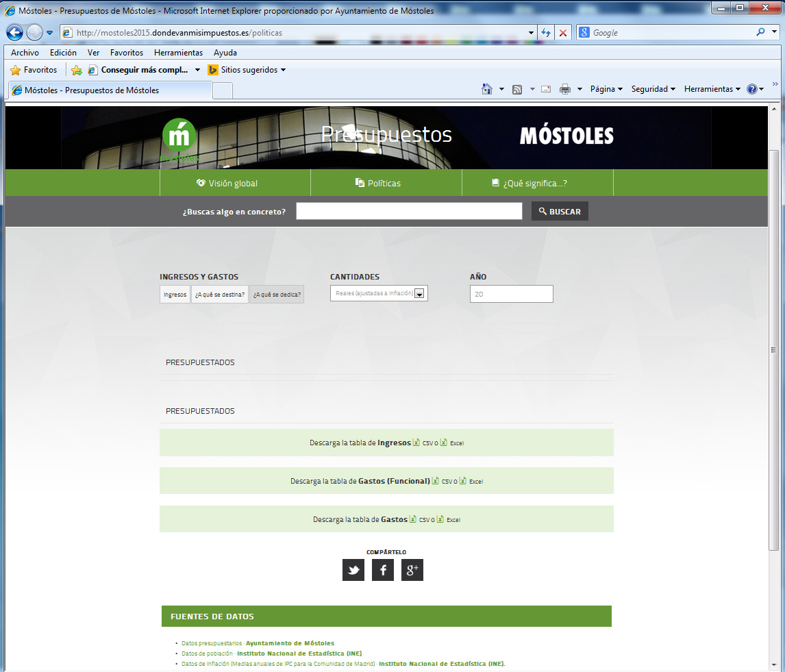Click the Facebook share icon

click(383, 570)
